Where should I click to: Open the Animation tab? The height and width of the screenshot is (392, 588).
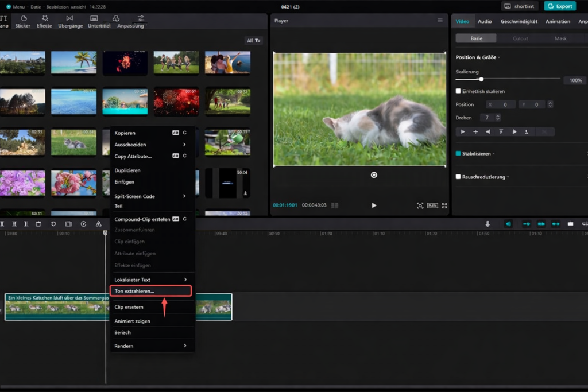(558, 21)
